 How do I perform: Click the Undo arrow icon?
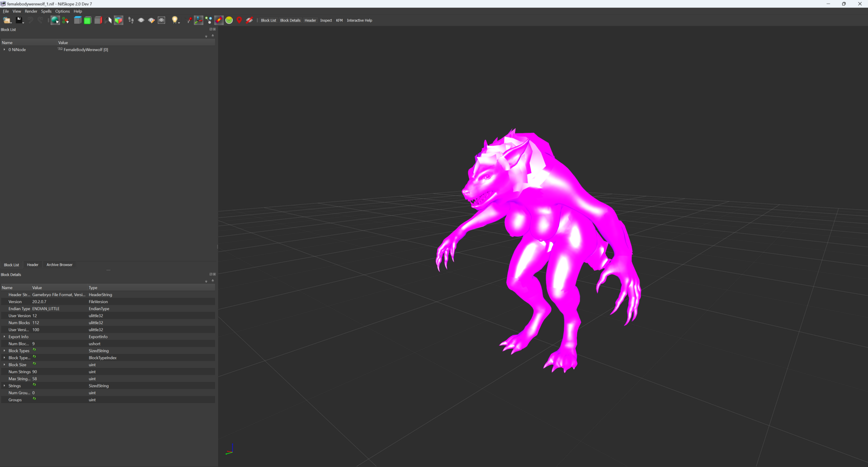pos(30,20)
